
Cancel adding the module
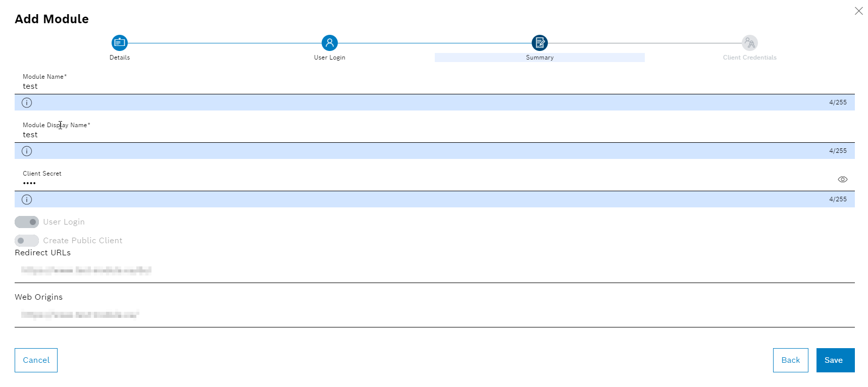click(x=36, y=360)
